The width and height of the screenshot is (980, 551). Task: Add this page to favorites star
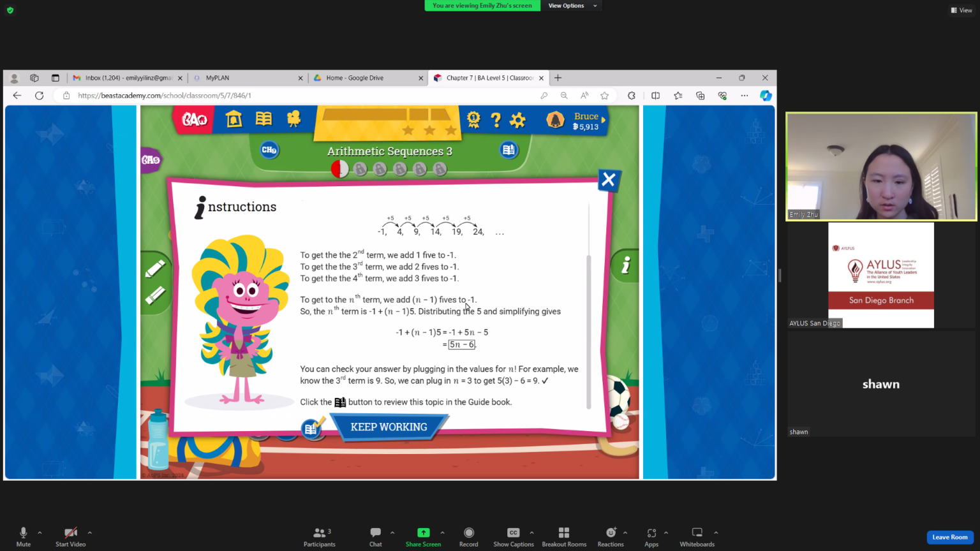[605, 96]
